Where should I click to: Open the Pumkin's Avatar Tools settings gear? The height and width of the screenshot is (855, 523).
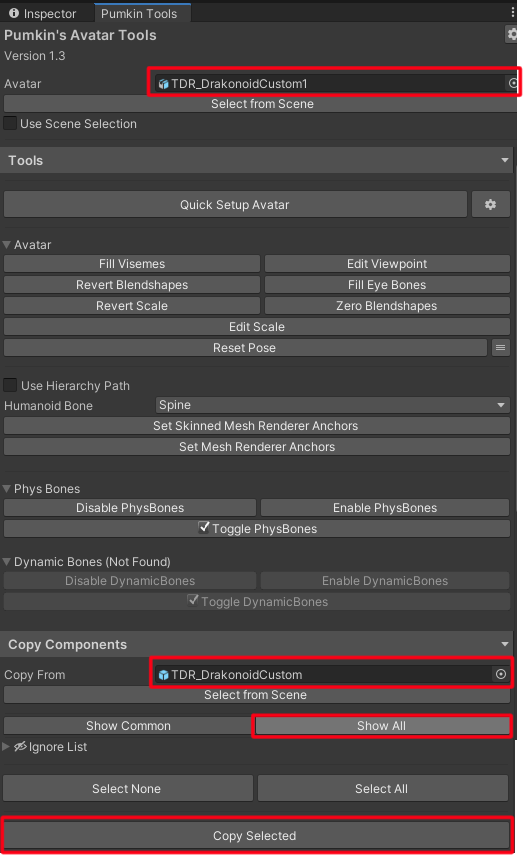click(511, 34)
